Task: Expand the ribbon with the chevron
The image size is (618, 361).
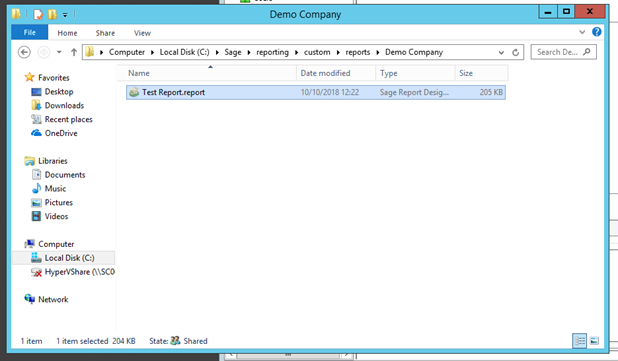Action: point(582,32)
